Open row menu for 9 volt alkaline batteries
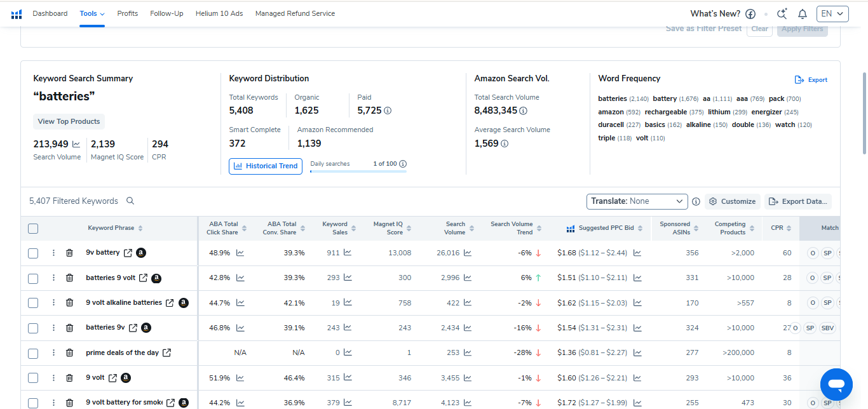Viewport: 868px width, 409px height. [53, 303]
